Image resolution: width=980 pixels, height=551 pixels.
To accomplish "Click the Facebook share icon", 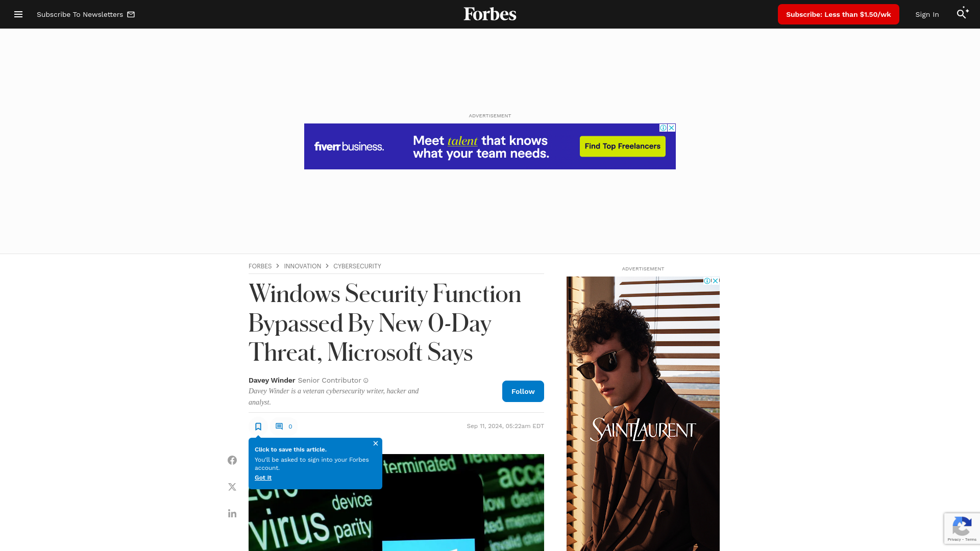I will tap(232, 460).
